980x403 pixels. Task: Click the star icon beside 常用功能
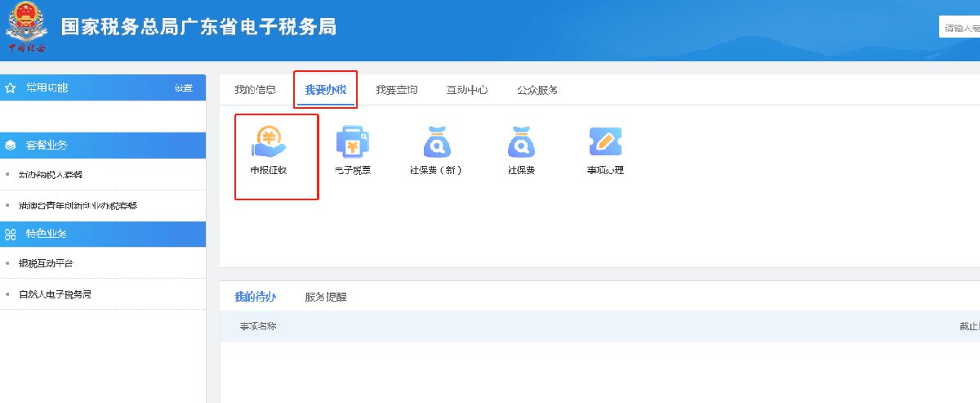click(x=11, y=87)
